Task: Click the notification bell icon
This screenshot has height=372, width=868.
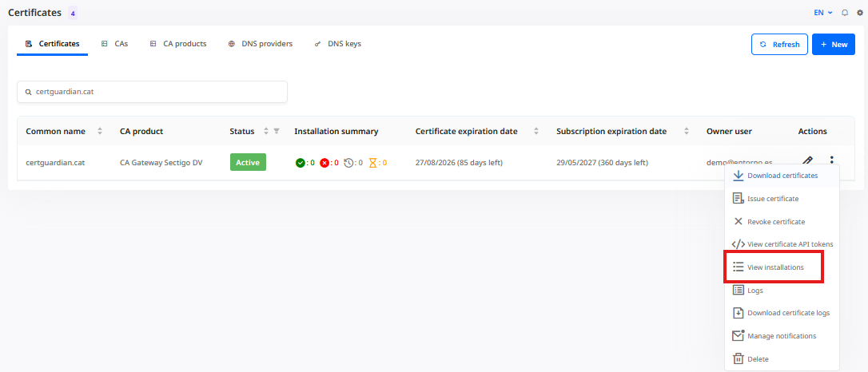Action: [x=845, y=13]
